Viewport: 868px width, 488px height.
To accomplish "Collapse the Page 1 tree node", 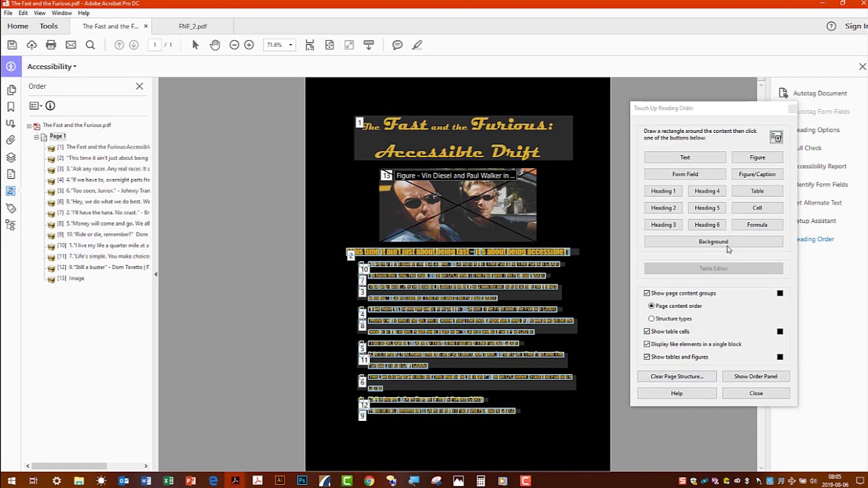I will pyautogui.click(x=37, y=136).
